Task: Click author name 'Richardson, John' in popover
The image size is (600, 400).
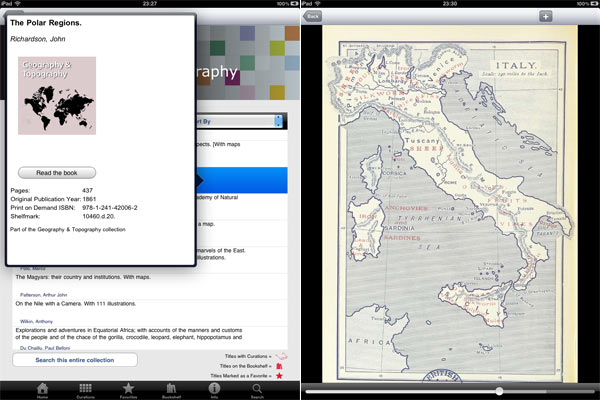Action: (38, 39)
